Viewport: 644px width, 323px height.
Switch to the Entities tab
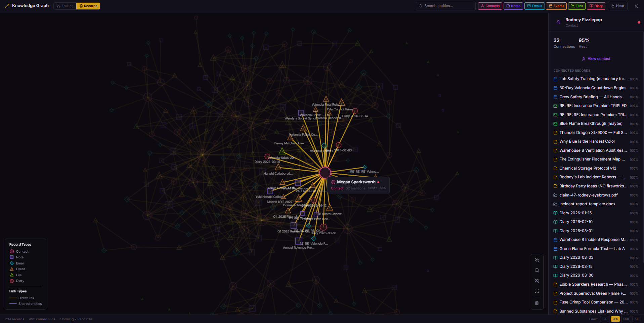coord(65,6)
